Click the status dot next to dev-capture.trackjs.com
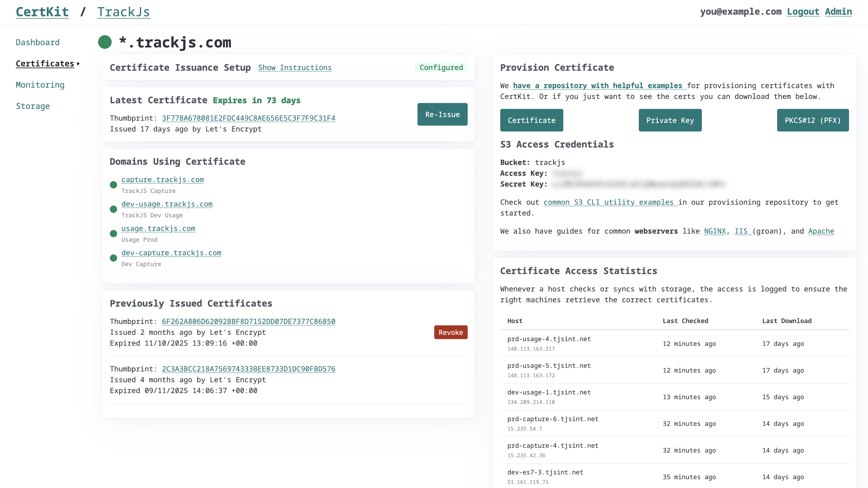The width and height of the screenshot is (868, 488). (113, 258)
